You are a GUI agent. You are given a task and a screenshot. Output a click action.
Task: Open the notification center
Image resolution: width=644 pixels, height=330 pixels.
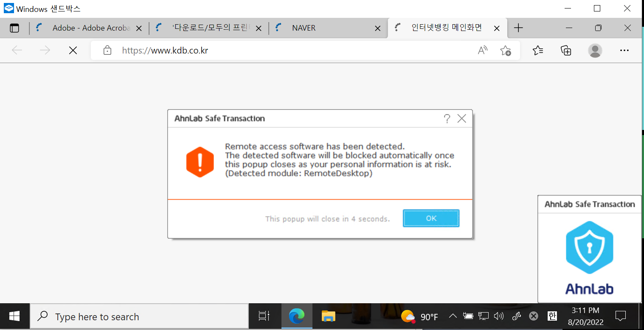621,316
